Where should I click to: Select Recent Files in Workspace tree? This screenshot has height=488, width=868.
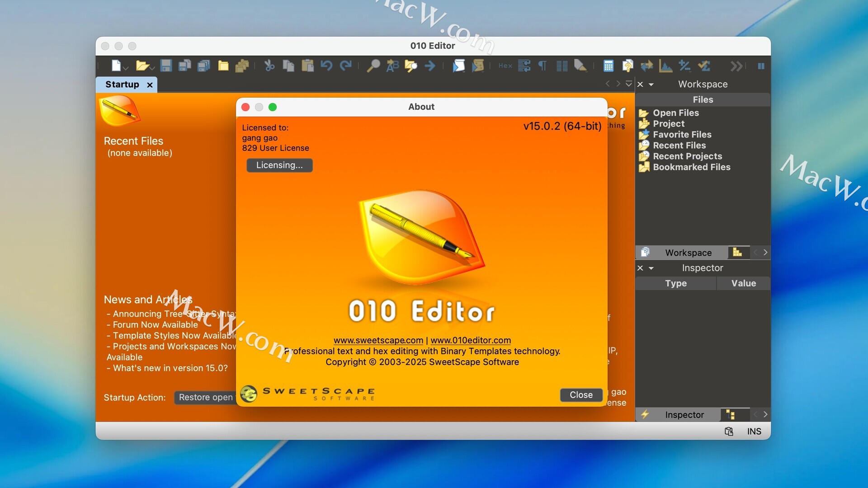[679, 145]
